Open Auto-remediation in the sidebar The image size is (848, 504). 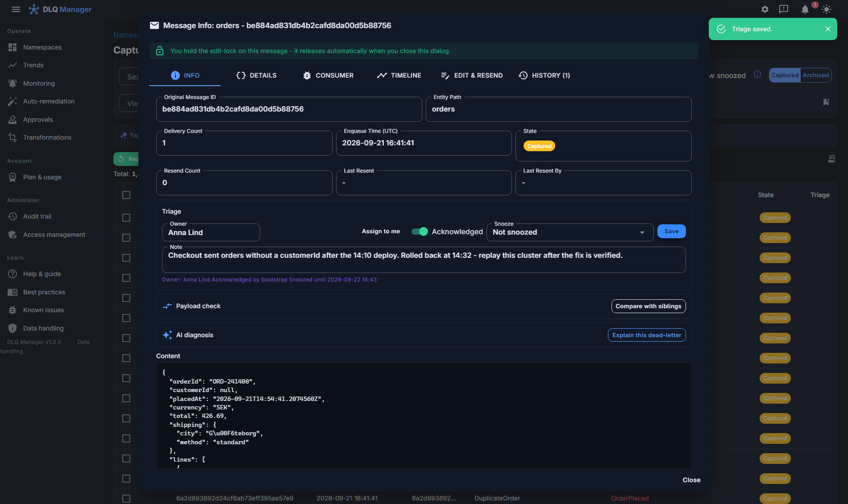pyautogui.click(x=49, y=101)
